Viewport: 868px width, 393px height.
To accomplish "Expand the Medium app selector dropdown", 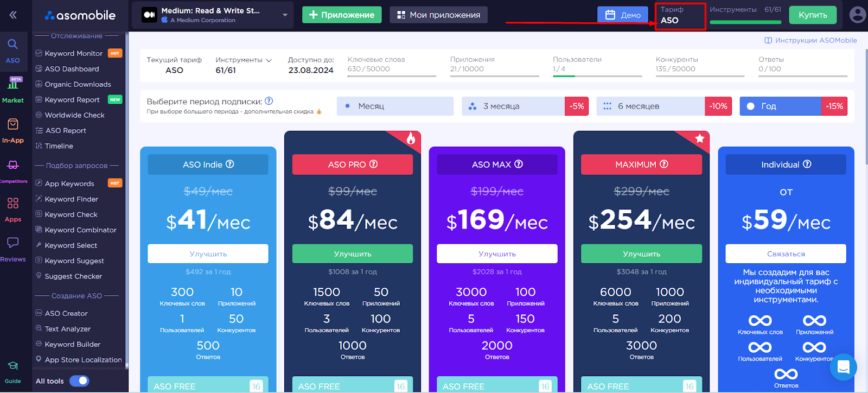I will click(x=285, y=15).
